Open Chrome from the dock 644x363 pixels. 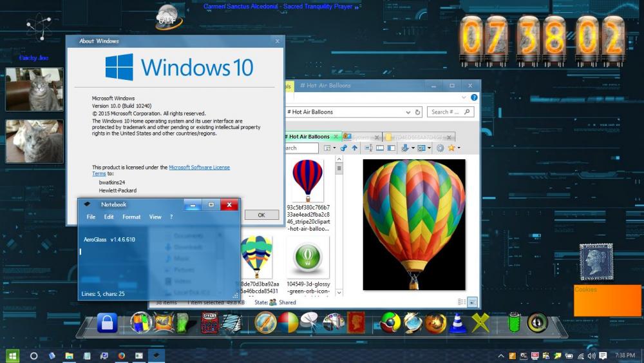[390, 322]
